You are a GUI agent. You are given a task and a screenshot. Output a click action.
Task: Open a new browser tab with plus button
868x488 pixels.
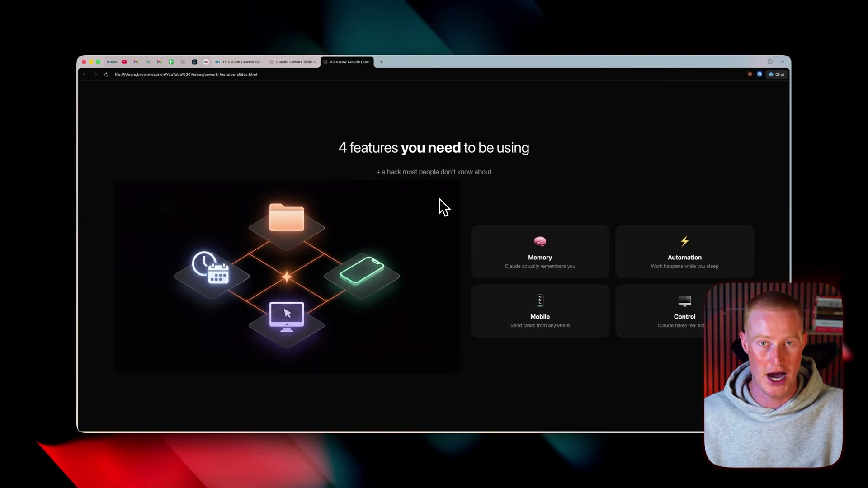click(x=381, y=62)
